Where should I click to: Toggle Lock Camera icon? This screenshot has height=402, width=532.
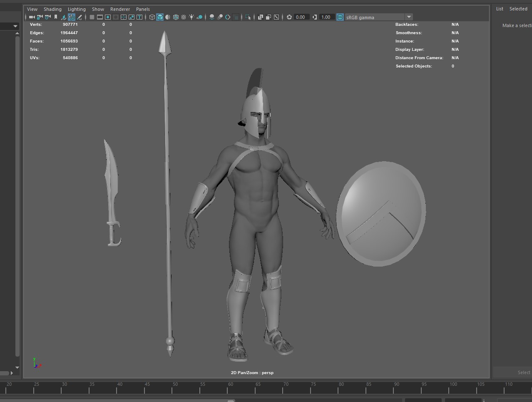click(40, 17)
